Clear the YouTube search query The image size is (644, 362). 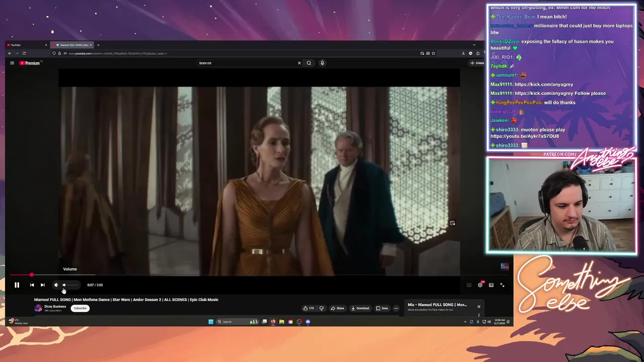click(x=299, y=63)
